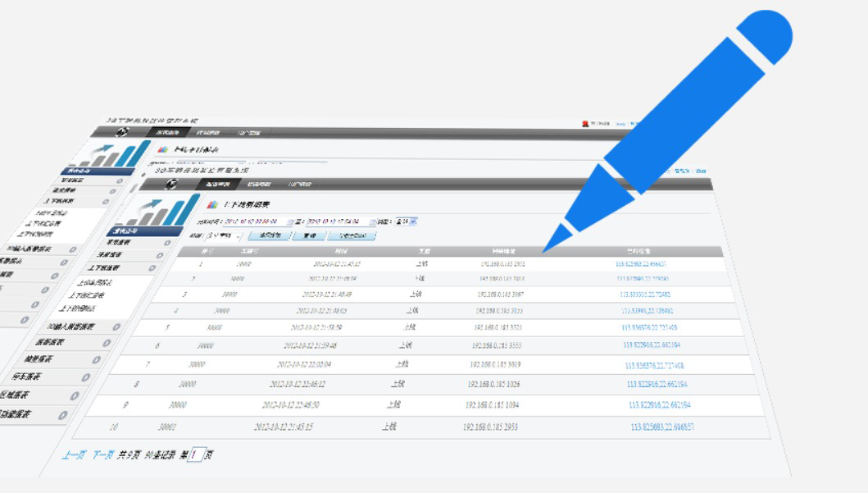Click the round logo in back navigation bar
This screenshot has width=868, height=493.
point(122,132)
